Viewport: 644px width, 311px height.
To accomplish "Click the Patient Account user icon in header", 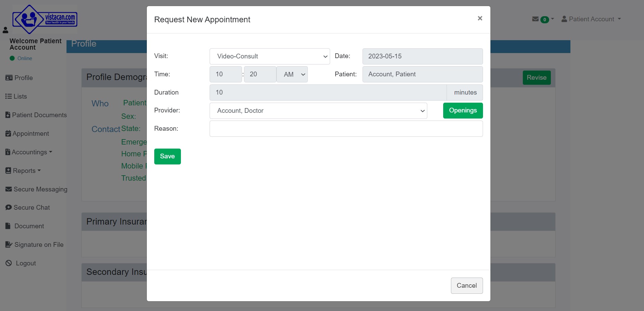I will [x=564, y=19].
